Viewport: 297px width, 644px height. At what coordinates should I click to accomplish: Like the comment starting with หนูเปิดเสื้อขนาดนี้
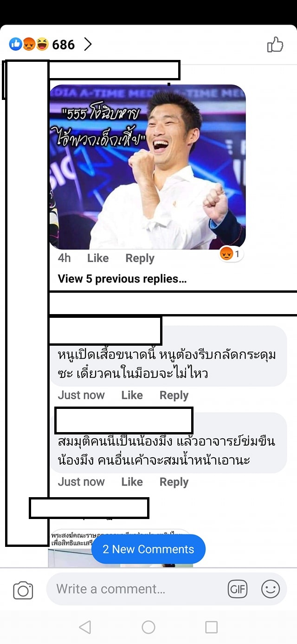click(x=132, y=395)
